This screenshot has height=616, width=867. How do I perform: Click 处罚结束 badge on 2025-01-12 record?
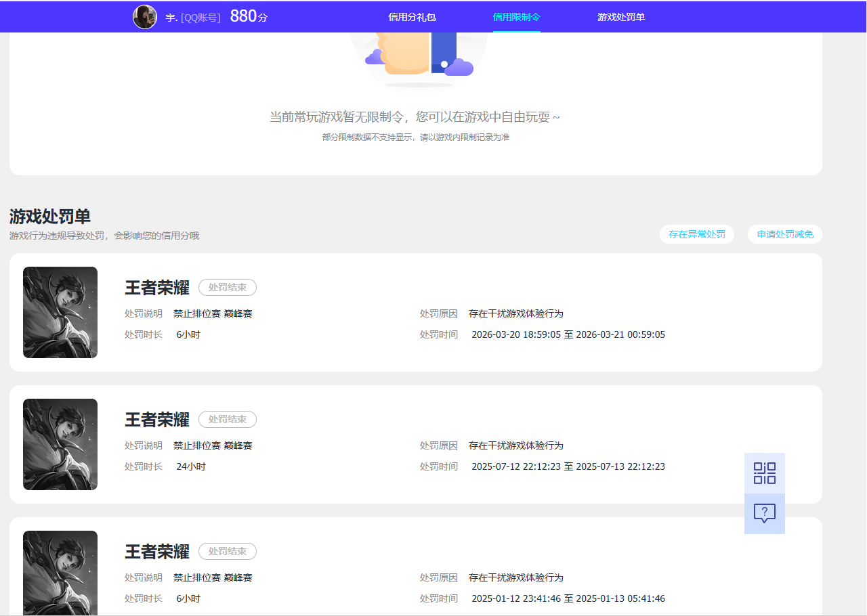point(228,552)
